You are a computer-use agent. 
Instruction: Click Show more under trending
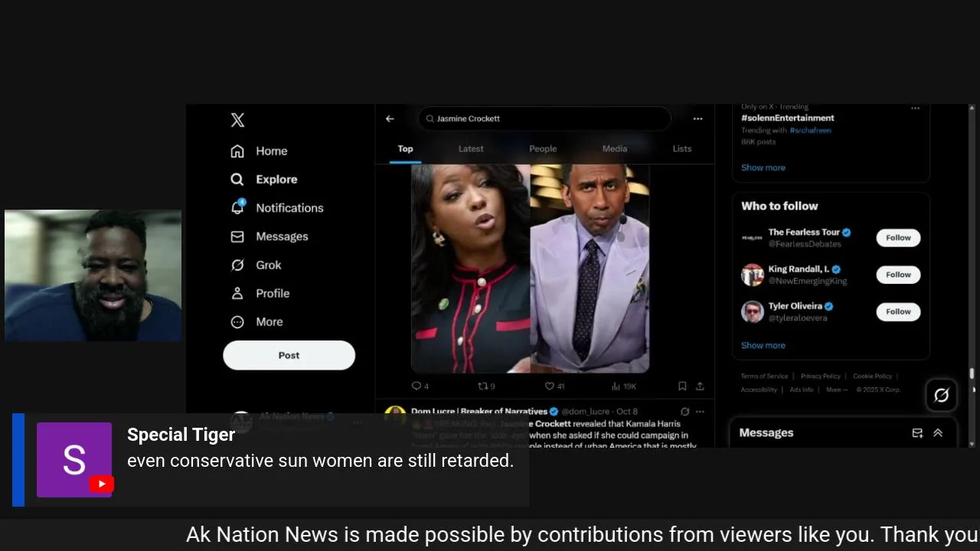pos(763,168)
